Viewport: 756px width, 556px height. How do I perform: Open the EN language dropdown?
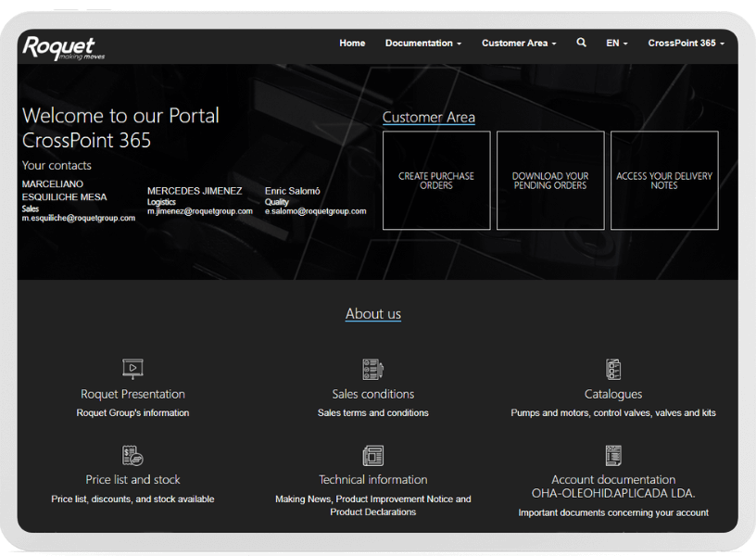(617, 43)
